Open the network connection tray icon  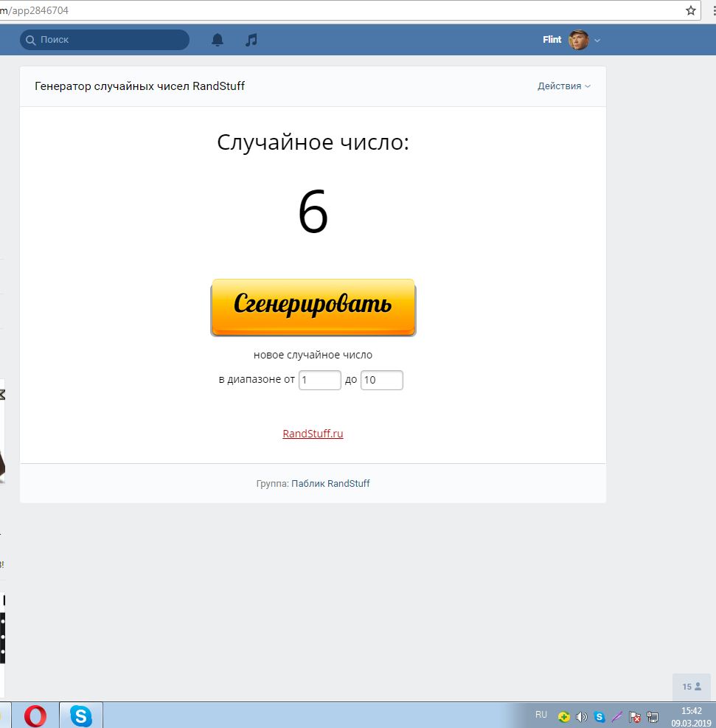pyautogui.click(x=653, y=717)
